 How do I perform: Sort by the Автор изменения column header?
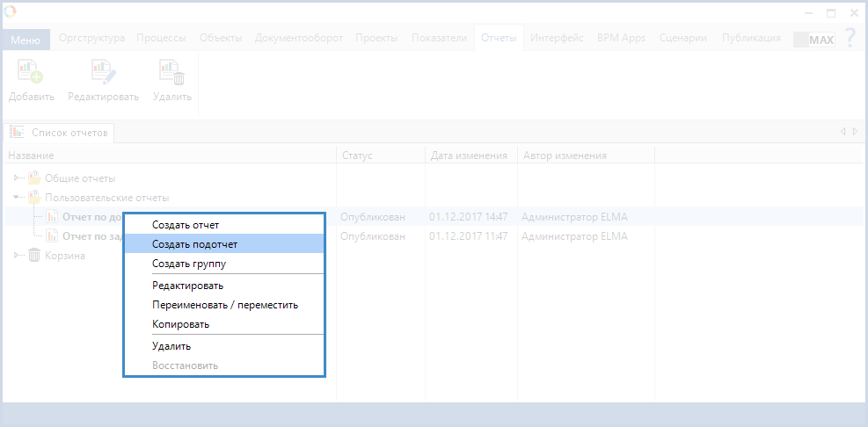click(x=586, y=156)
